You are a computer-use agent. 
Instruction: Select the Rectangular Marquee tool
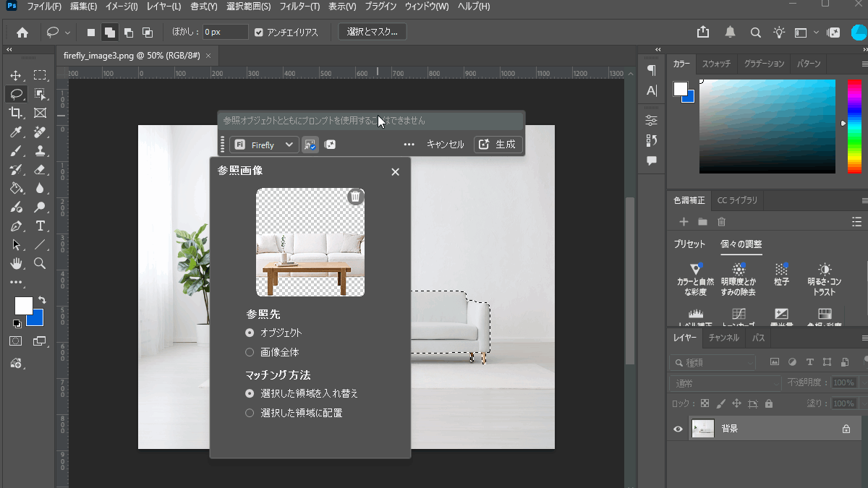click(x=40, y=75)
